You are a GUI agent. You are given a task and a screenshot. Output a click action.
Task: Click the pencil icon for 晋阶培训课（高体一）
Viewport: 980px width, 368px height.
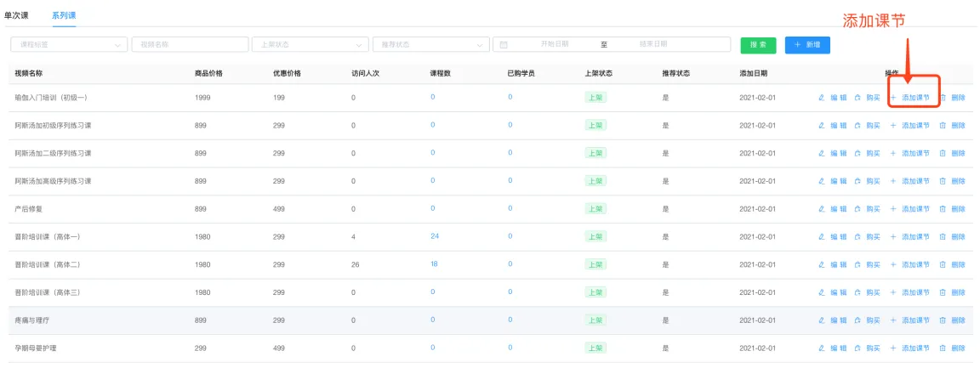click(x=822, y=236)
